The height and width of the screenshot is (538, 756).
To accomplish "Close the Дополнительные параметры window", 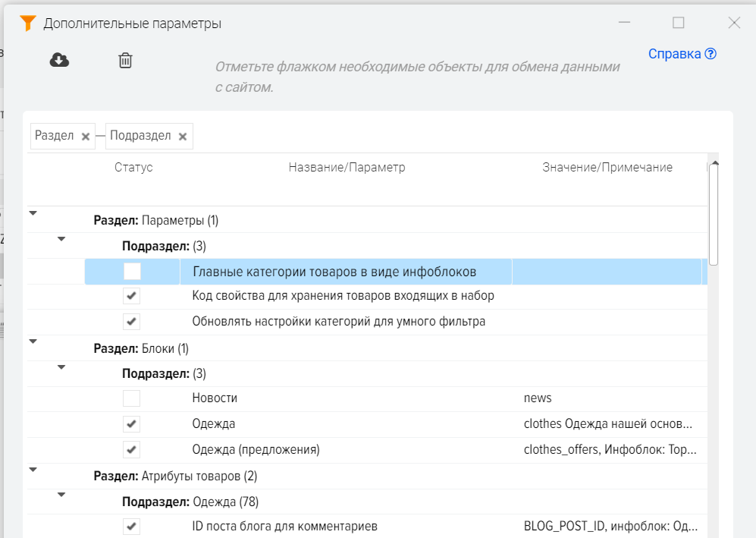I will pos(733,23).
